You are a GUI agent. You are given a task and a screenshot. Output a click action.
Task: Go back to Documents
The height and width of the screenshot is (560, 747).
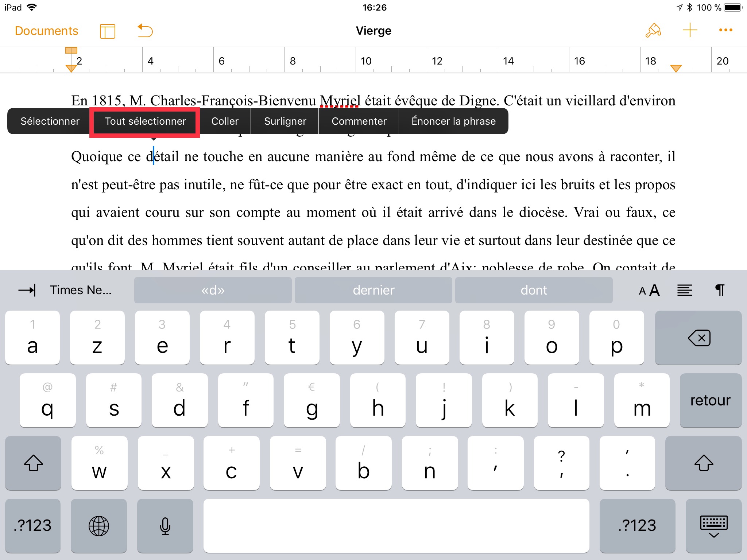46,31
